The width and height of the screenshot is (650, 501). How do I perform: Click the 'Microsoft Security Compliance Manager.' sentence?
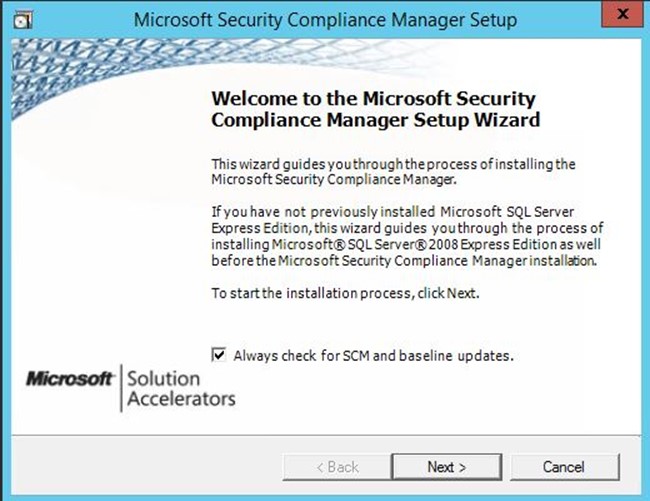334,180
